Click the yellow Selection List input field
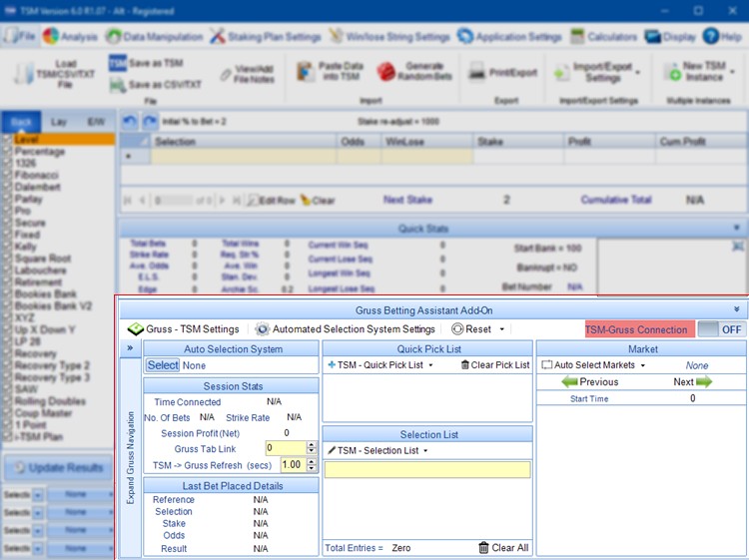This screenshot has width=749, height=560. point(427,469)
